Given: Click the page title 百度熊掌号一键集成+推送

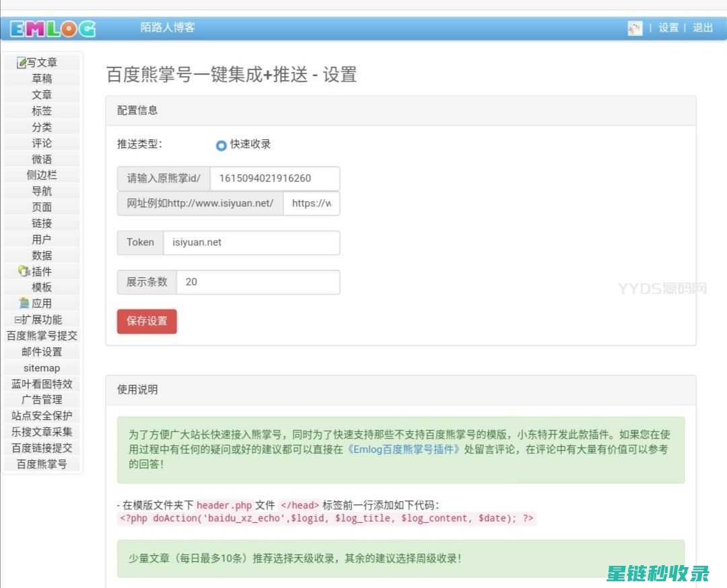Looking at the screenshot, I should coord(207,75).
